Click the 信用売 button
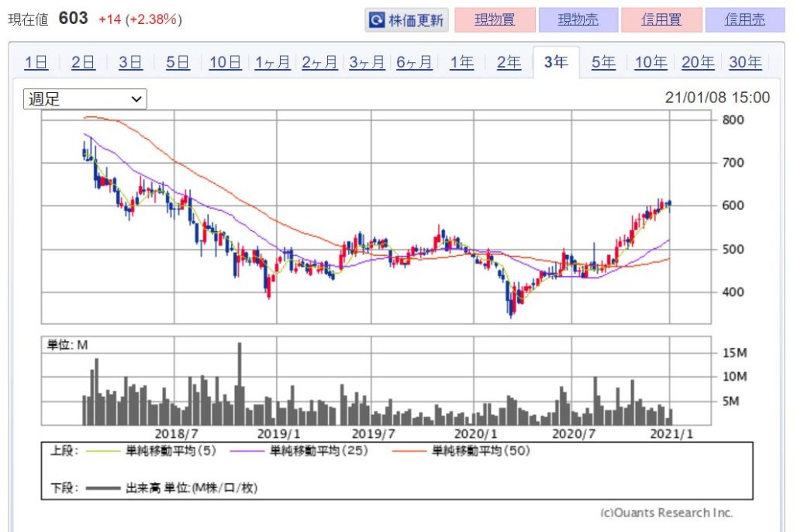This screenshot has width=794, height=532. (x=745, y=19)
